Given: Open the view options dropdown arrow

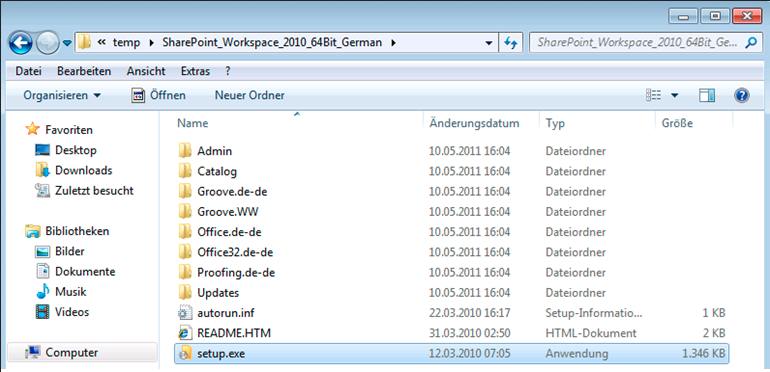Looking at the screenshot, I should (674, 95).
